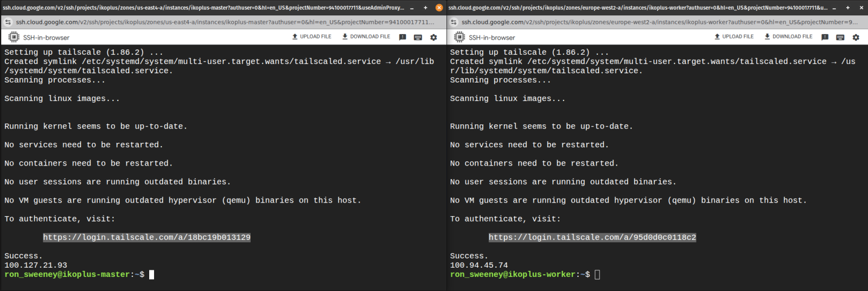Screen dimensions: 868x291
Task: Click the SSH-in-browser title in the master window
Action: [x=46, y=37]
